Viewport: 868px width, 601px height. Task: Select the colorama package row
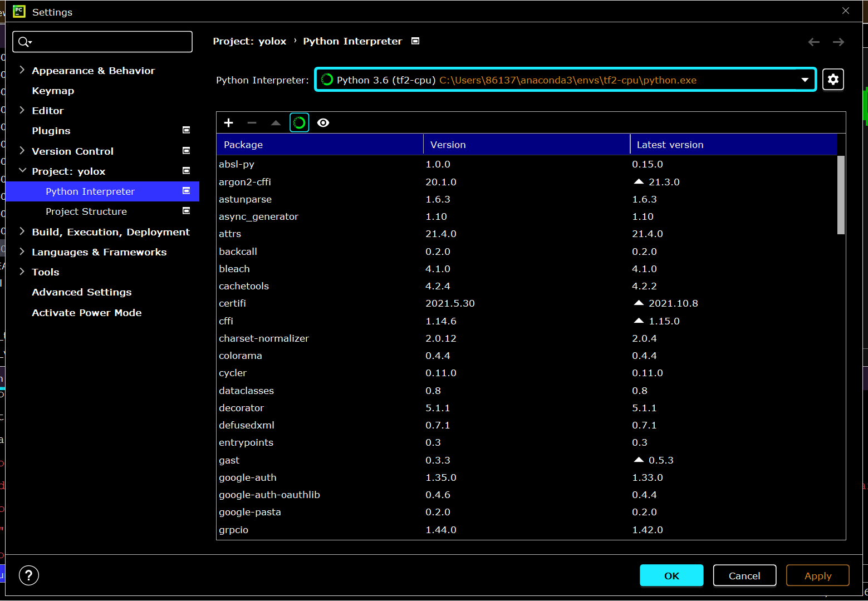click(527, 356)
